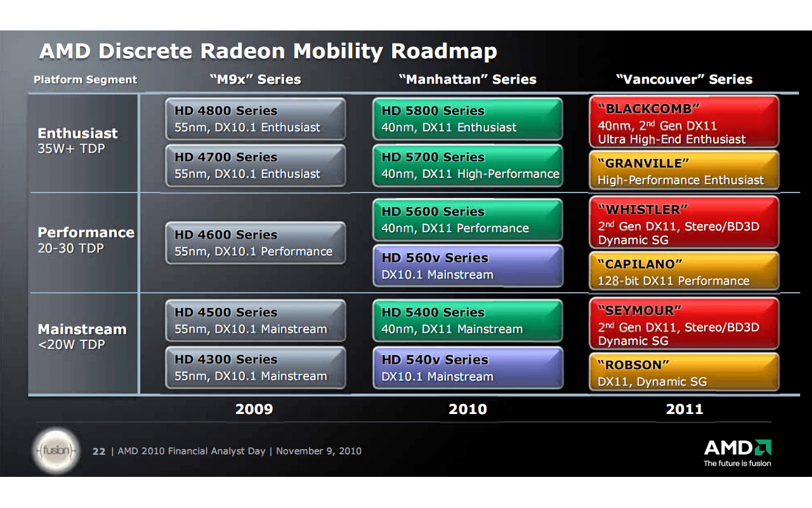Click the green HD 5800 Series box
This screenshot has width=812, height=508.
(468, 119)
